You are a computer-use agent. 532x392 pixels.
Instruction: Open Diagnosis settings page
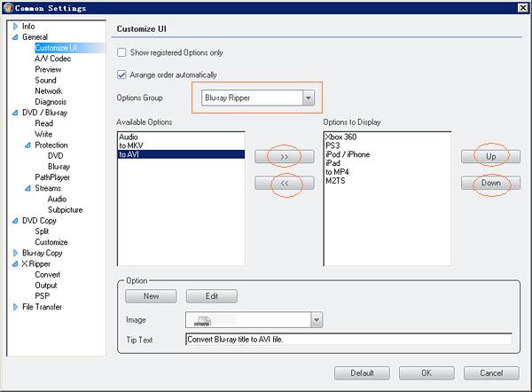(51, 102)
